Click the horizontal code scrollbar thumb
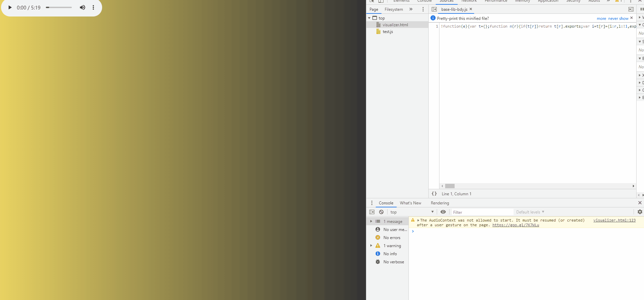The height and width of the screenshot is (300, 644). tap(450, 186)
